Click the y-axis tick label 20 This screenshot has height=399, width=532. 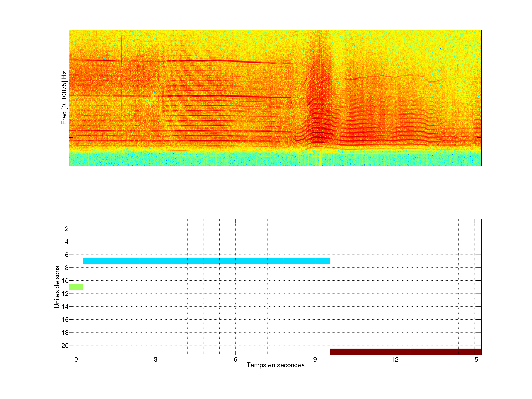coord(65,346)
